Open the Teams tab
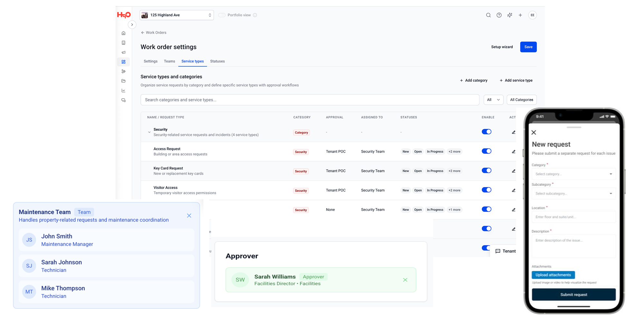This screenshot has width=644, height=322. (x=169, y=61)
